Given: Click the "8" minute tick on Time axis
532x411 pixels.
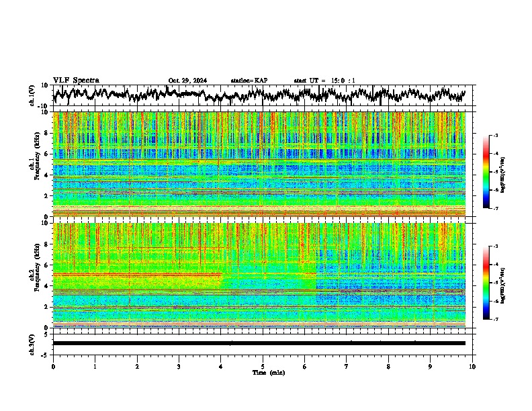Looking at the screenshot, I should coord(388,367).
